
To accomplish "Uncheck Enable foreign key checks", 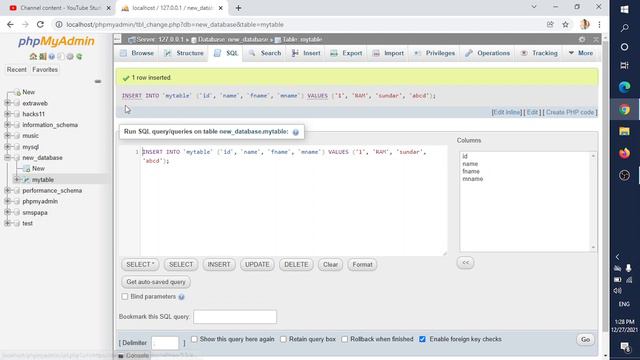I will [422, 339].
